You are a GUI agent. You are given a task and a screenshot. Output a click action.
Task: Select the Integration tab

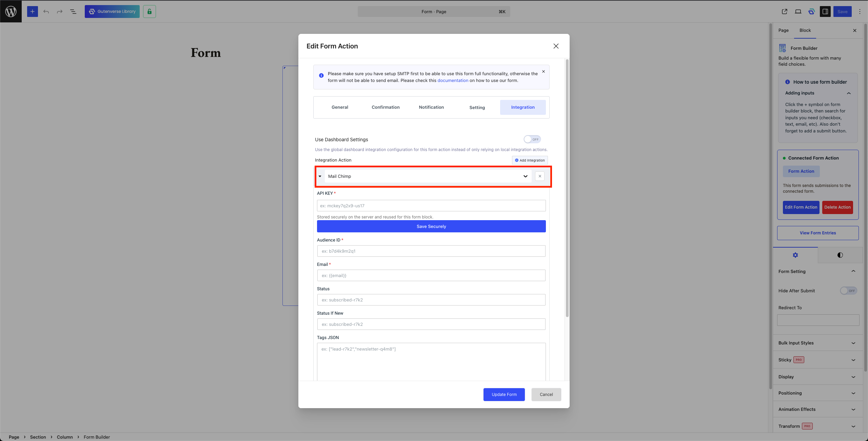click(523, 107)
